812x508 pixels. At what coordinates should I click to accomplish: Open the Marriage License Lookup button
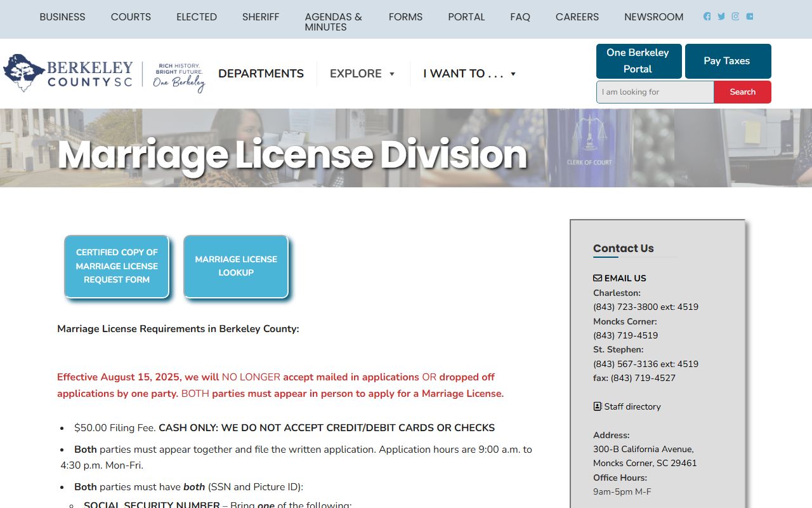(236, 266)
